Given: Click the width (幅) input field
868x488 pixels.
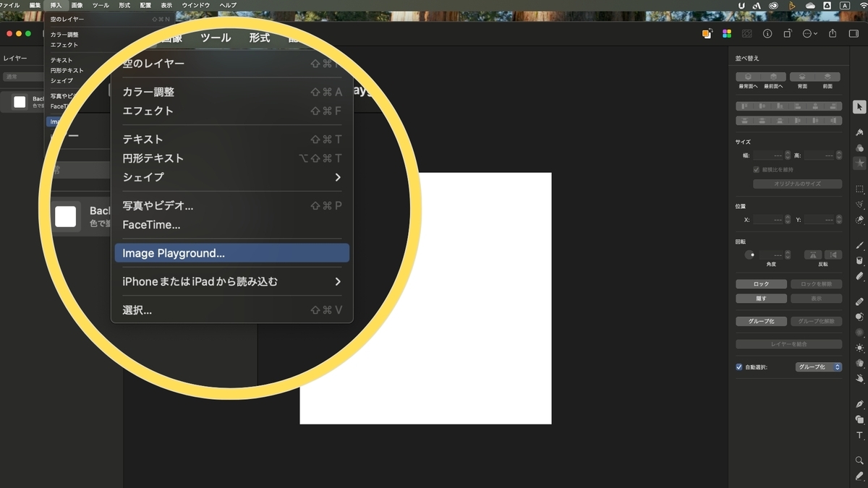Looking at the screenshot, I should pos(768,155).
